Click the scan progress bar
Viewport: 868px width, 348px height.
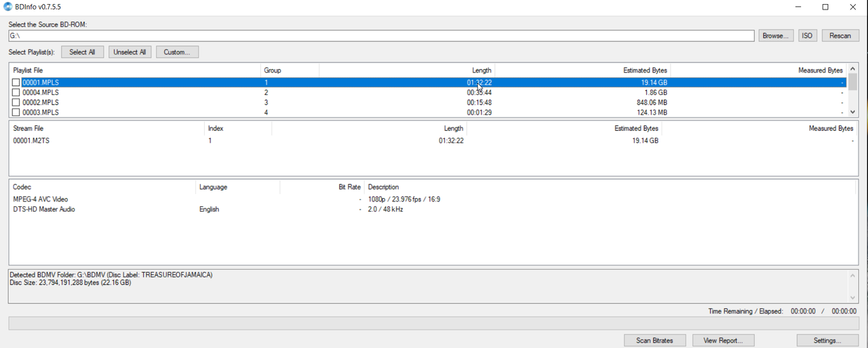433,323
